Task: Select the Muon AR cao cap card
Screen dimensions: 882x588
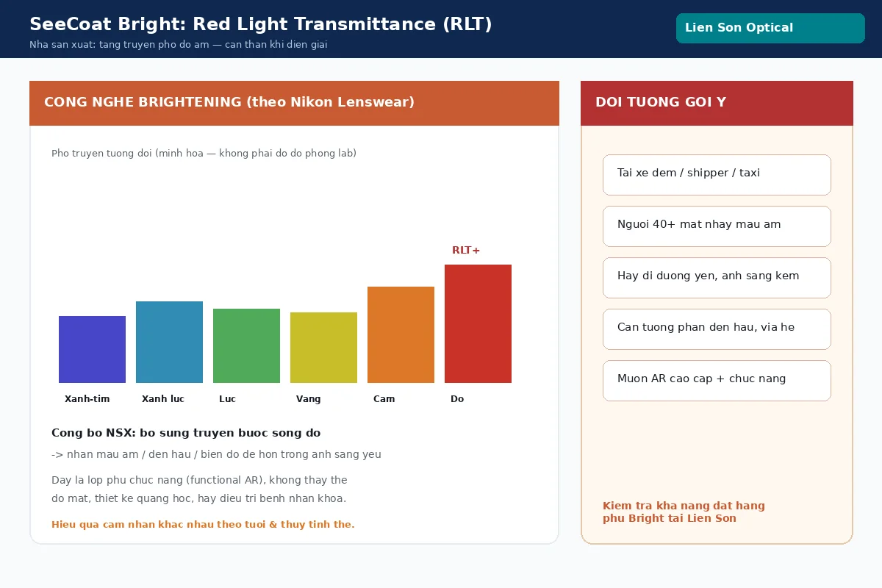Action: [x=717, y=381]
